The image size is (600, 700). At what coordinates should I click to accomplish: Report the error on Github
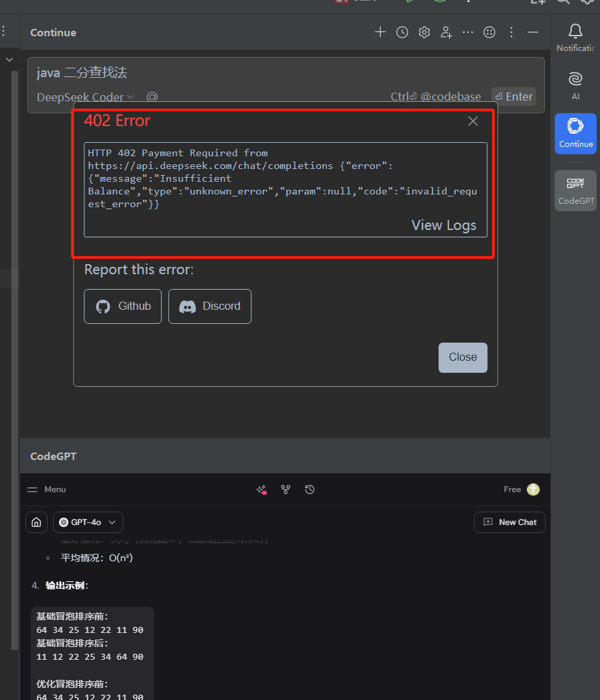(x=123, y=306)
